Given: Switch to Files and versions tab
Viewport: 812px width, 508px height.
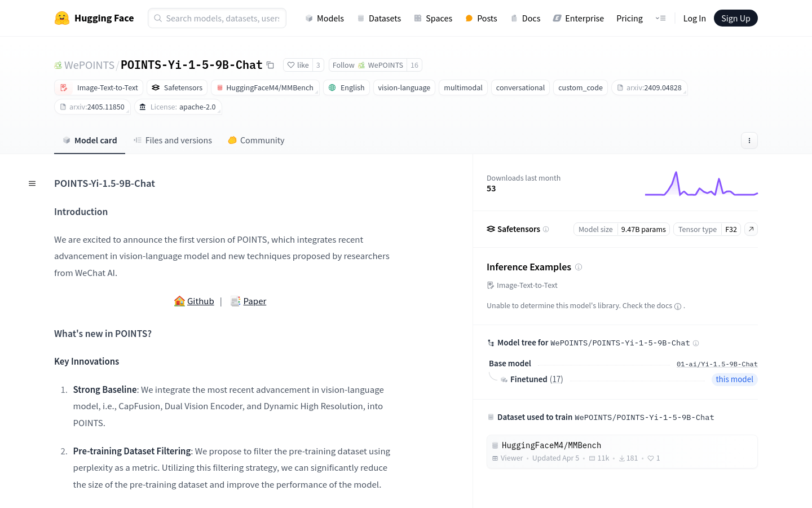Looking at the screenshot, I should tap(173, 141).
